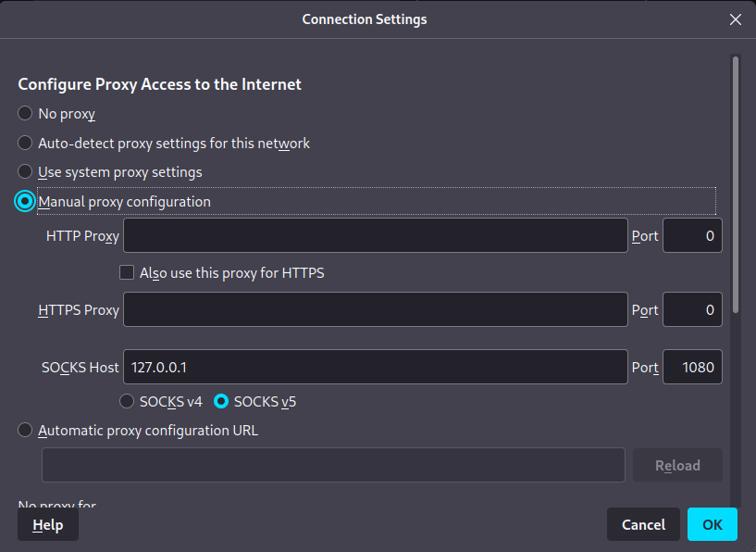Focus the HTTP Proxy host field

(376, 235)
